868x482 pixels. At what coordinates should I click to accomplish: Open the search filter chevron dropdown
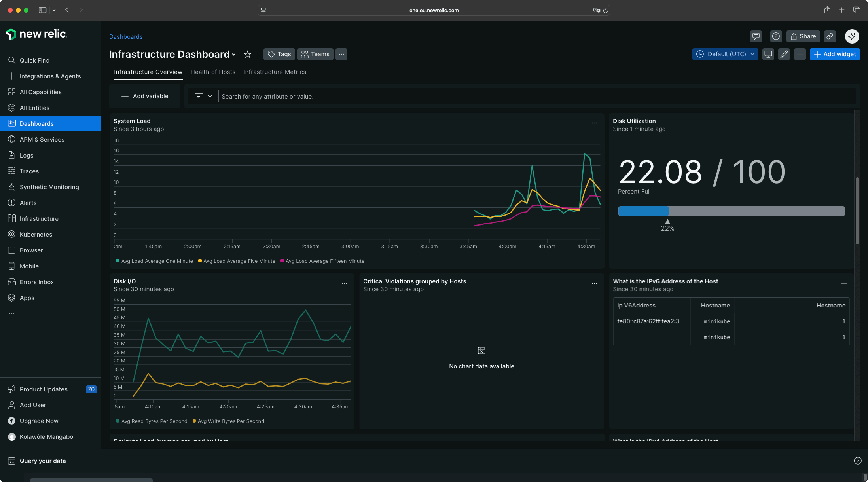(x=210, y=96)
